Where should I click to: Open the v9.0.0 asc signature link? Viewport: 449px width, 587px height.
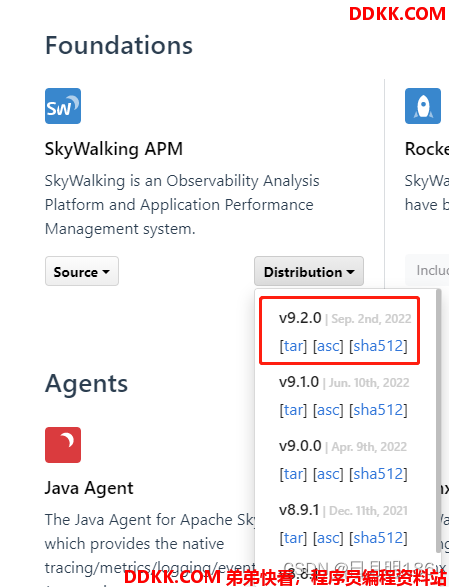[x=328, y=474]
